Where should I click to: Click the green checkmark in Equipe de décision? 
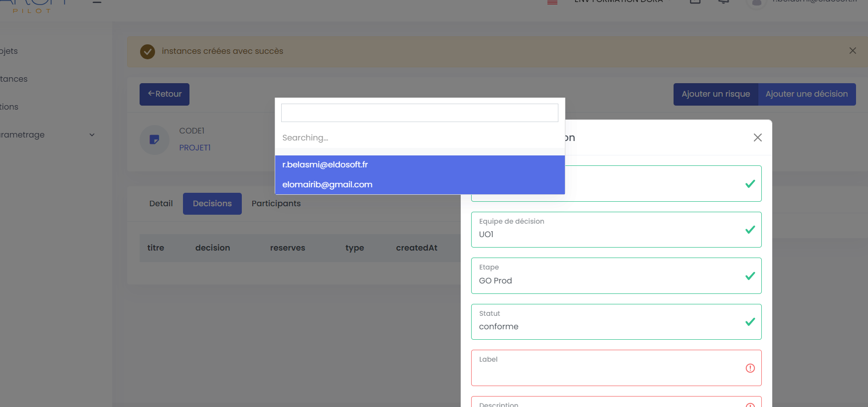(750, 230)
